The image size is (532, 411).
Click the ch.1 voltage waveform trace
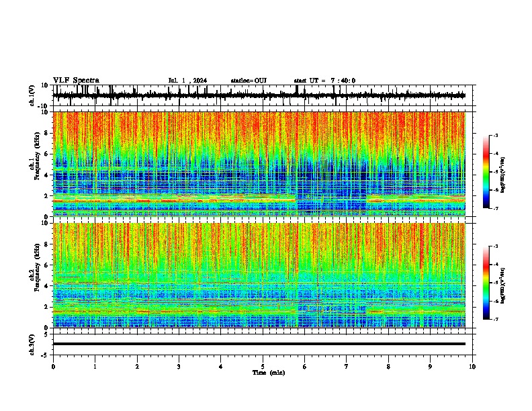(x=259, y=95)
